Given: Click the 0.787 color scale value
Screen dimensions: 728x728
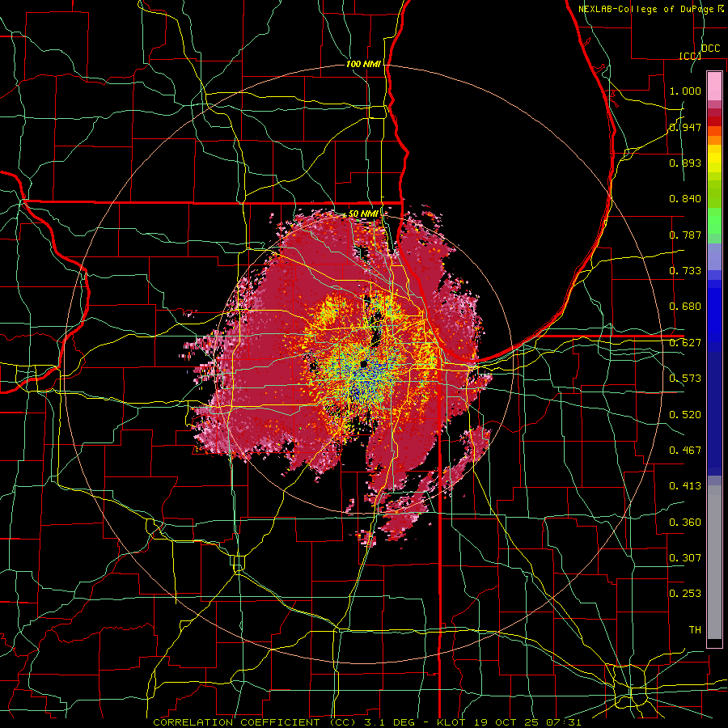Looking at the screenshot, I should coord(685,235).
